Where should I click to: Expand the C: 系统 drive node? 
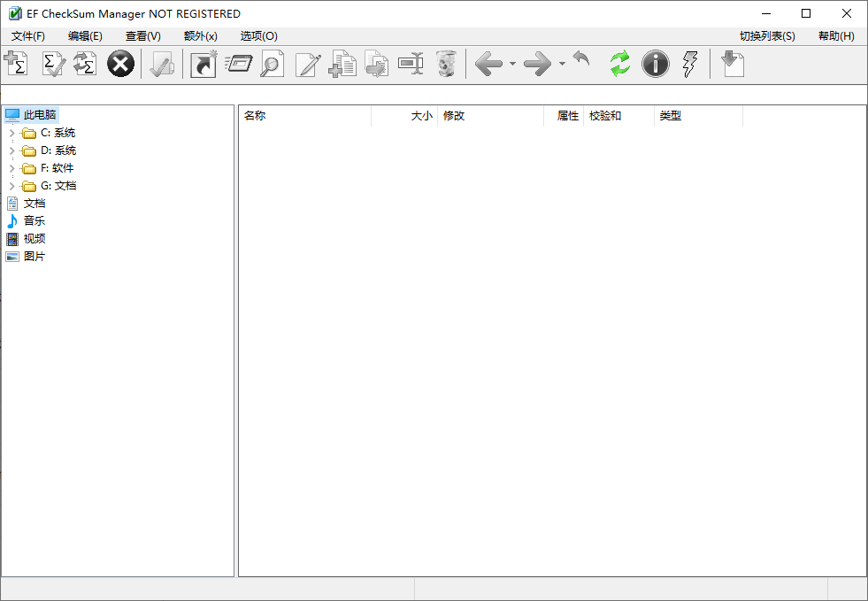[12, 133]
